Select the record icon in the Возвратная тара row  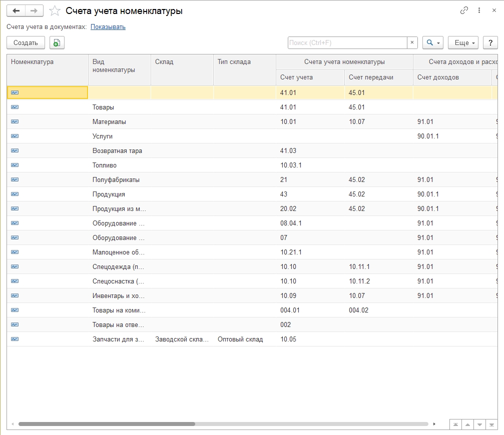point(15,150)
